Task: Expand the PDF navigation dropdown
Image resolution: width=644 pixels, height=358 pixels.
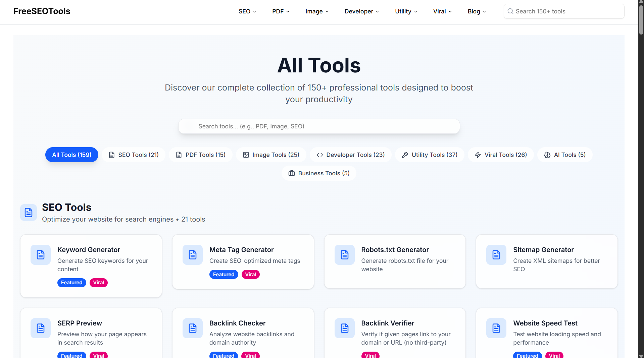Action: coord(281,11)
